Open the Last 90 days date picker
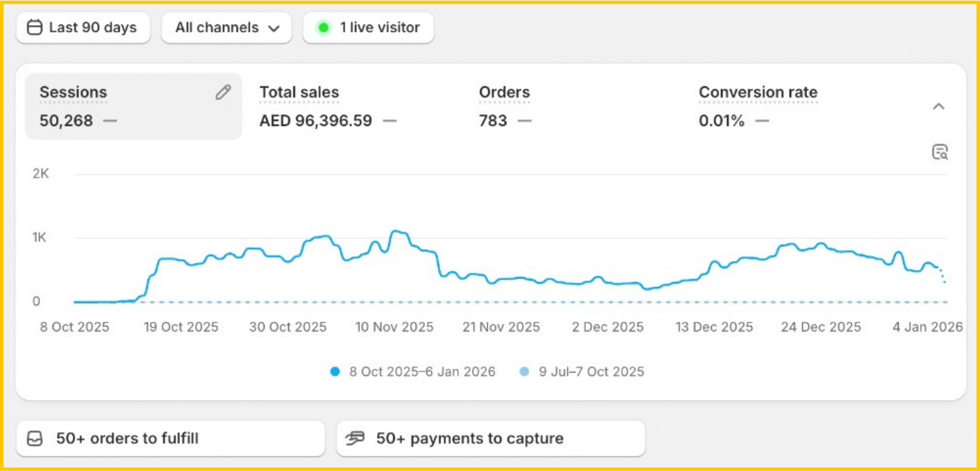 tap(83, 28)
